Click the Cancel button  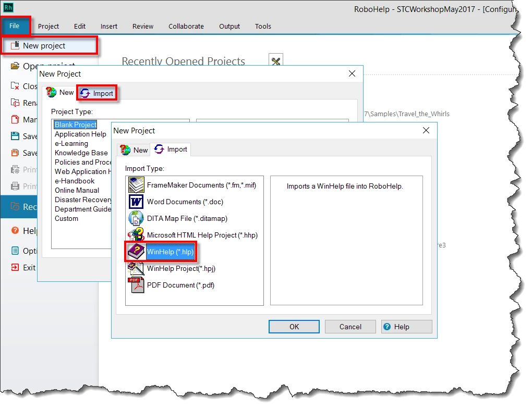[350, 327]
